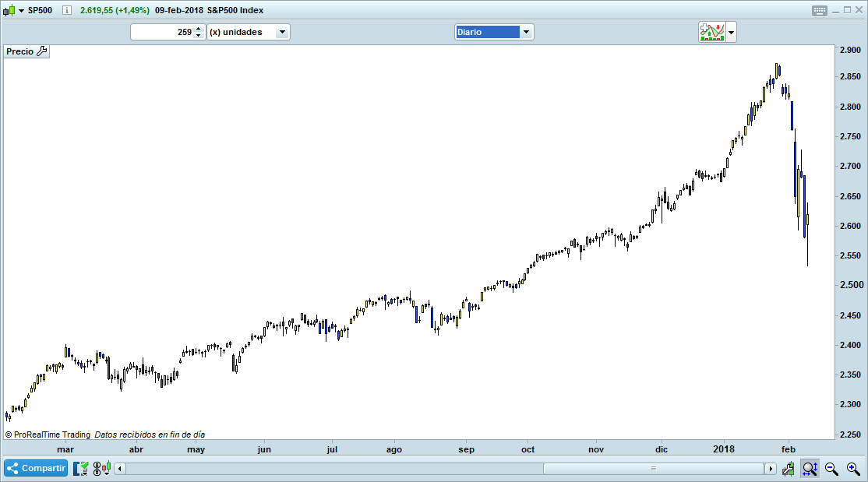Click the green candlestick logo at top left
The image size is (868, 482).
9,10
